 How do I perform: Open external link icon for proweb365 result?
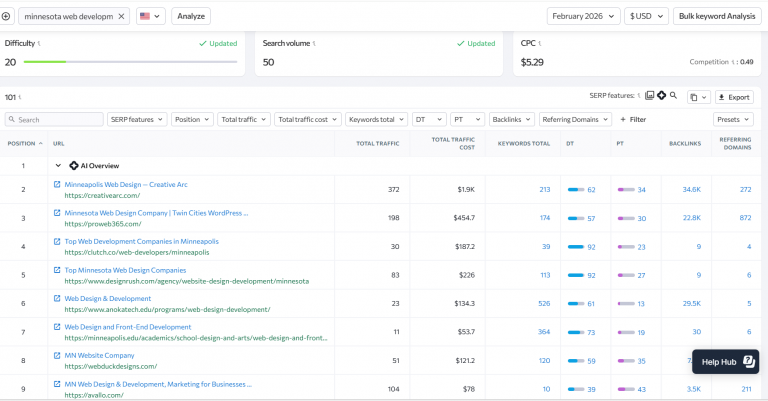pyautogui.click(x=56, y=213)
